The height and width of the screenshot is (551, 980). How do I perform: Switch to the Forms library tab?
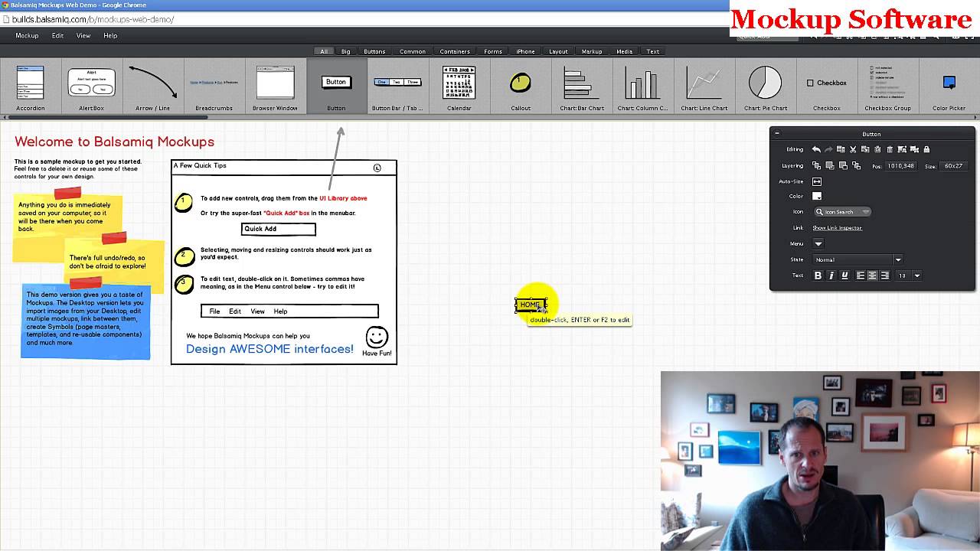[493, 51]
